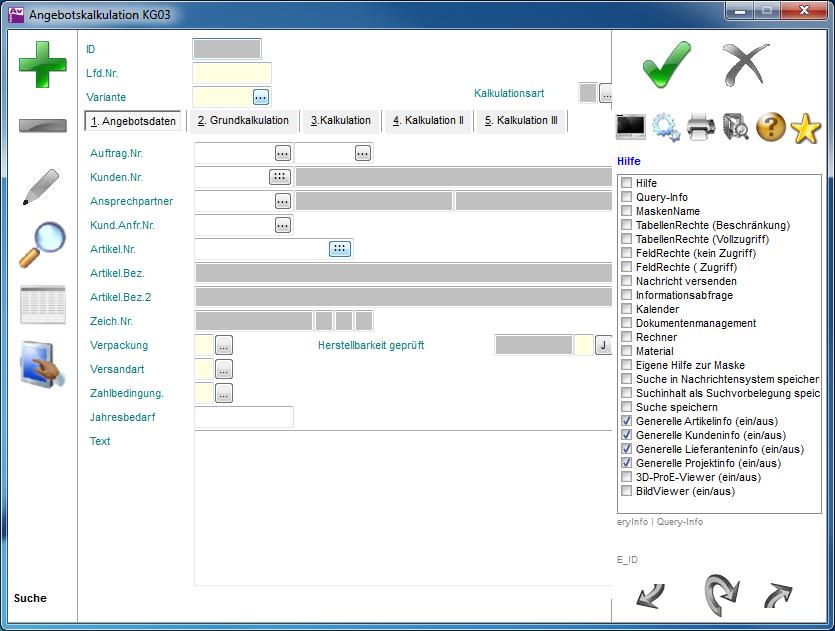Open search with the magnifying glass icon
835x631 pixels.
(42, 244)
